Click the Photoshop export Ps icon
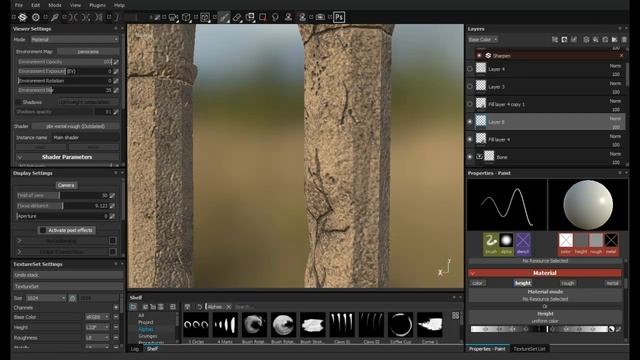640x360 pixels. tap(339, 17)
